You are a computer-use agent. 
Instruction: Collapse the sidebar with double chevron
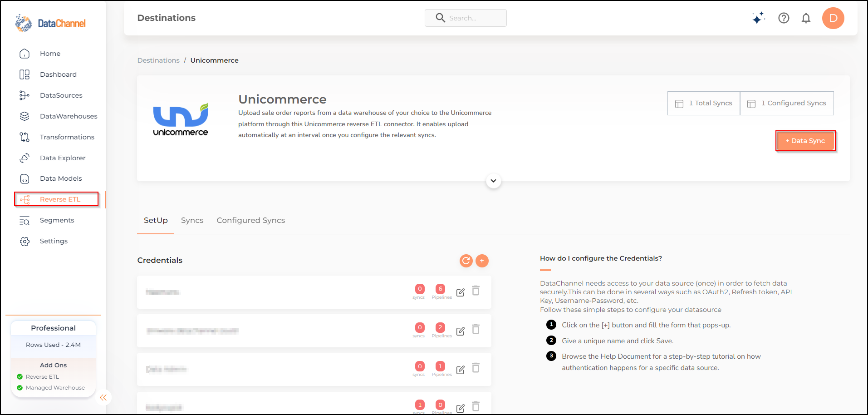pyautogui.click(x=103, y=398)
